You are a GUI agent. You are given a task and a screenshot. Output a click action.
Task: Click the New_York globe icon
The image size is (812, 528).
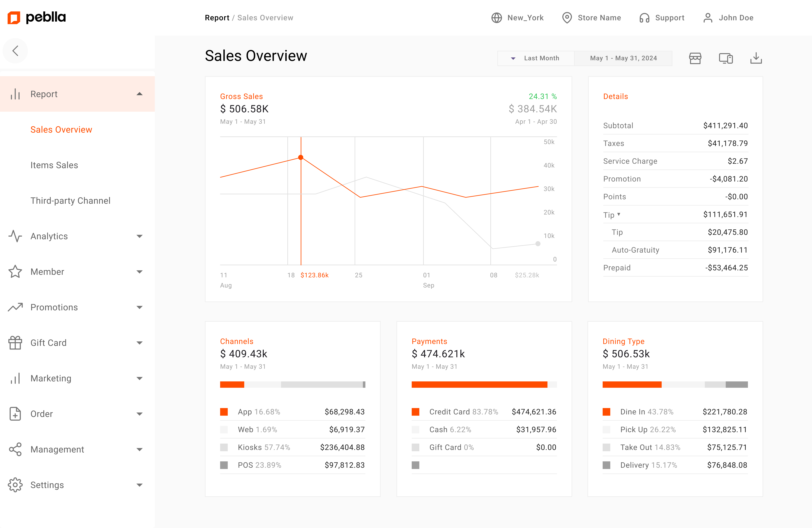496,18
